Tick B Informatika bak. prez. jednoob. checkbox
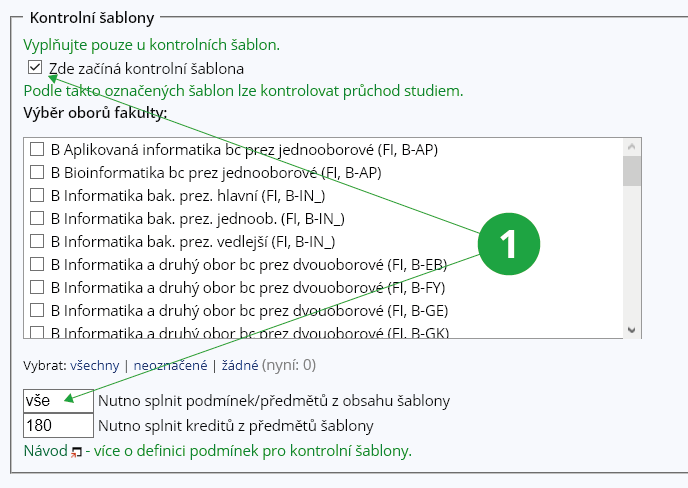 pyautogui.click(x=37, y=217)
